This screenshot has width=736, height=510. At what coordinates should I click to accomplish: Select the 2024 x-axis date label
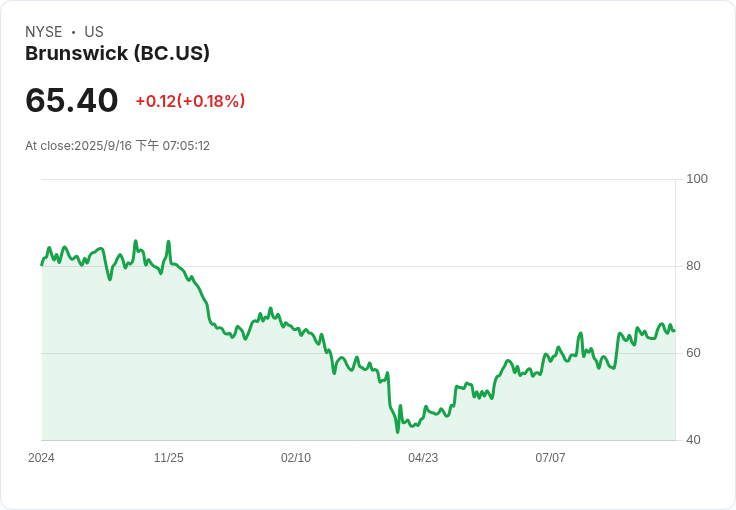click(41, 458)
